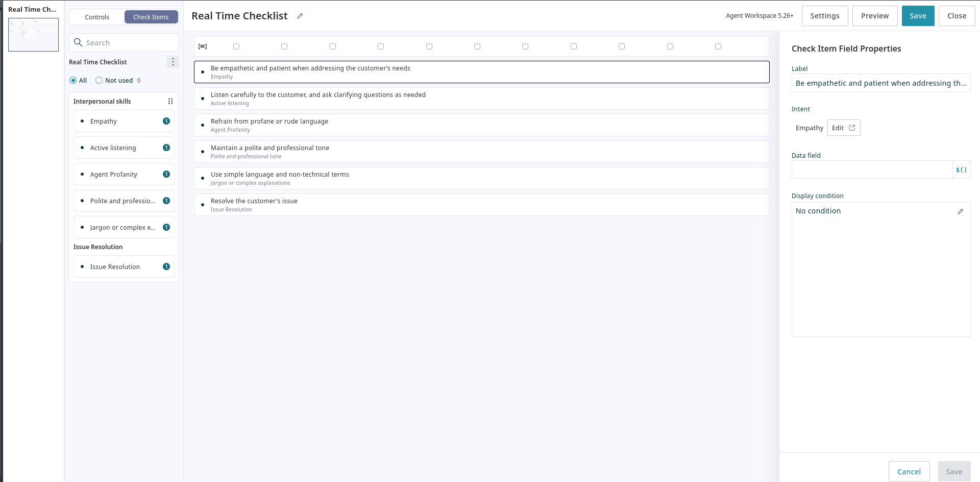Click the data field variable picker icon

tap(961, 170)
